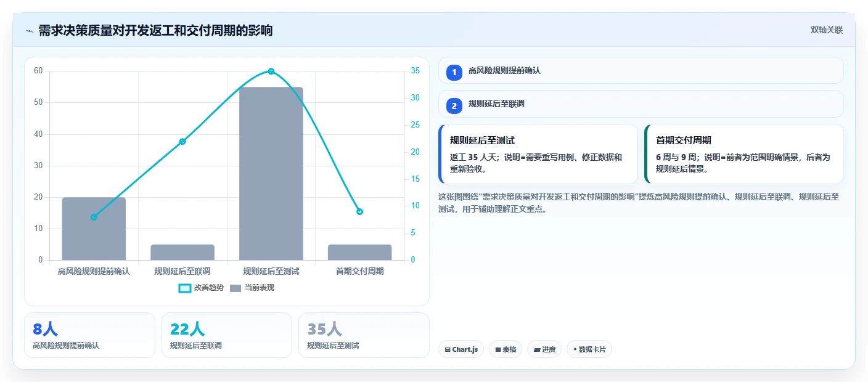Toggle the 当前表现 legend entry

252,288
